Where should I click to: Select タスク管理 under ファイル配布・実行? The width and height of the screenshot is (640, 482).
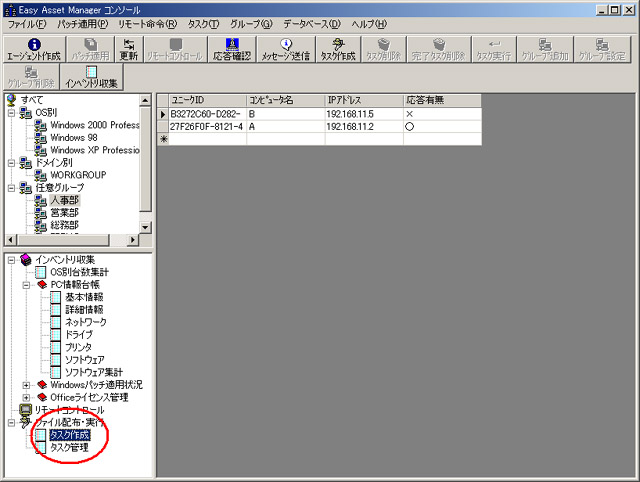tap(69, 448)
